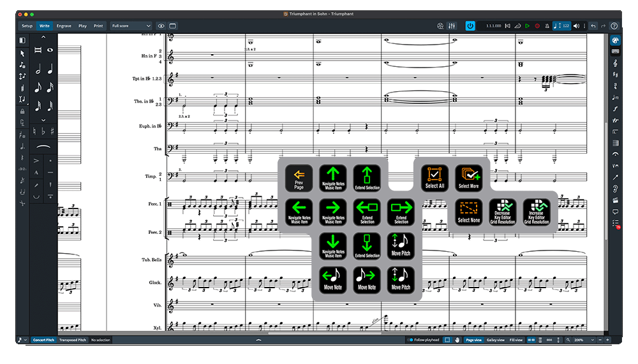Screen dimensions: 638x364
Task: Open the Clefs panel in right toolbox
Action: point(615,63)
